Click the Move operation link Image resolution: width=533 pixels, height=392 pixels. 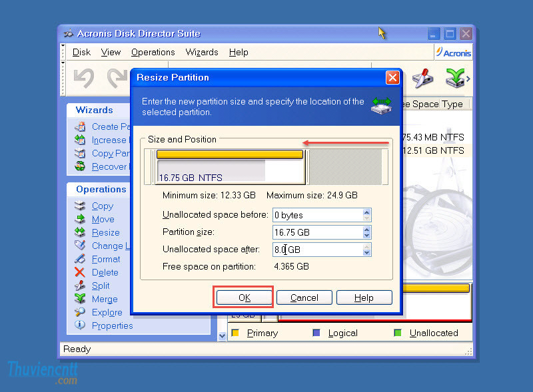point(103,220)
